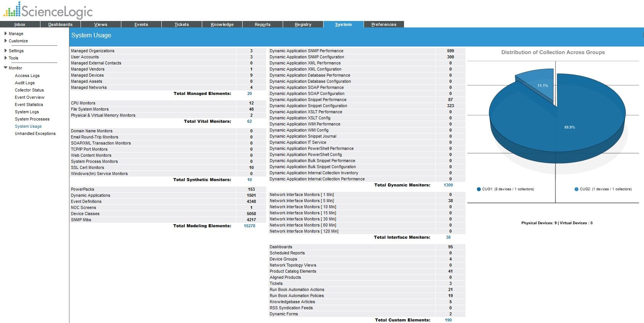Open the Dashboards tab
The height and width of the screenshot is (323, 644).
pyautogui.click(x=60, y=24)
